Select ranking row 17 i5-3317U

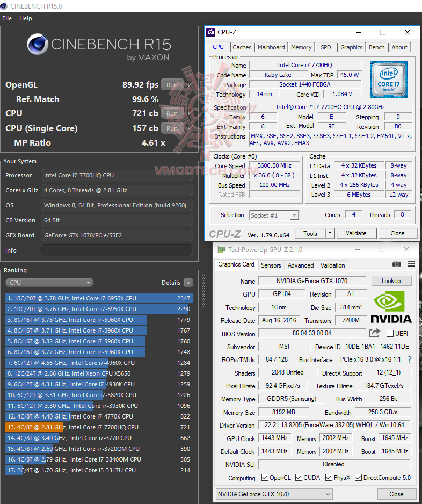pos(99,470)
